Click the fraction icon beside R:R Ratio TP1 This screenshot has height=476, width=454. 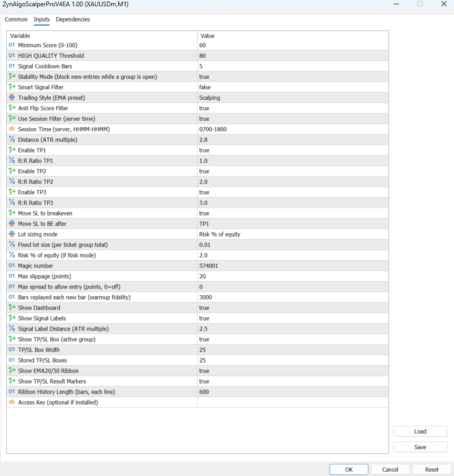point(12,161)
